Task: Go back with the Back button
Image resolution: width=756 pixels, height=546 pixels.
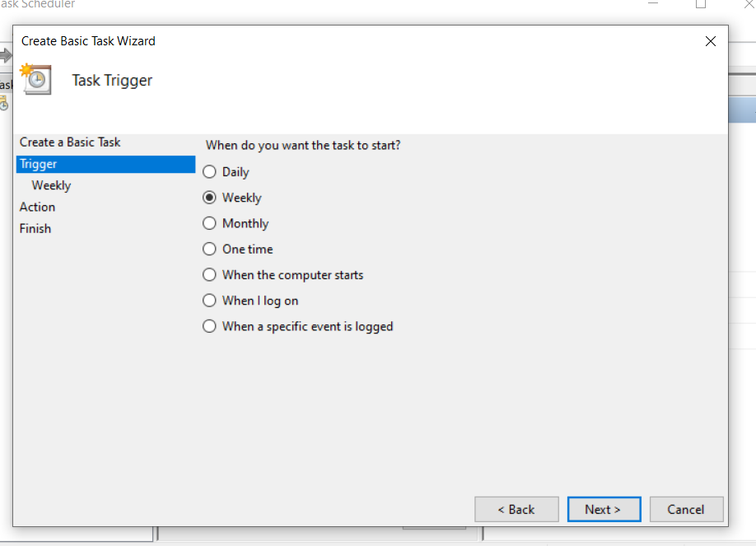Action: pos(516,509)
